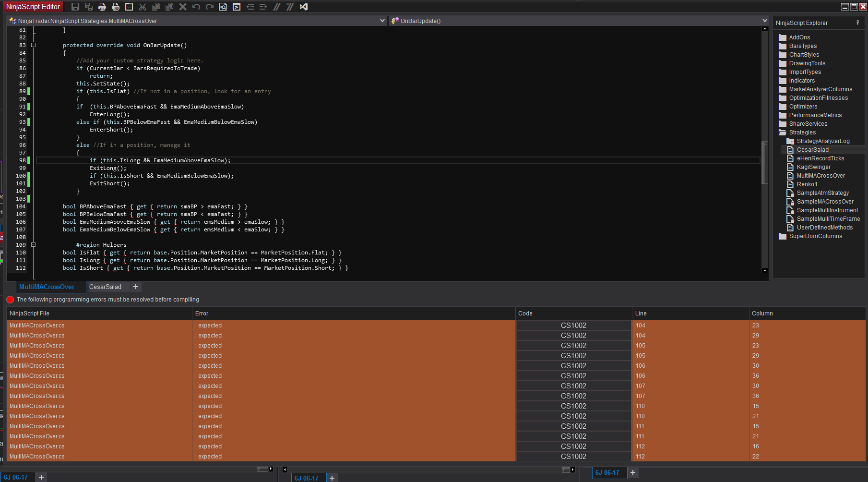This screenshot has width=868, height=482.
Task: Click the Undo arrow icon
Action: [196, 7]
